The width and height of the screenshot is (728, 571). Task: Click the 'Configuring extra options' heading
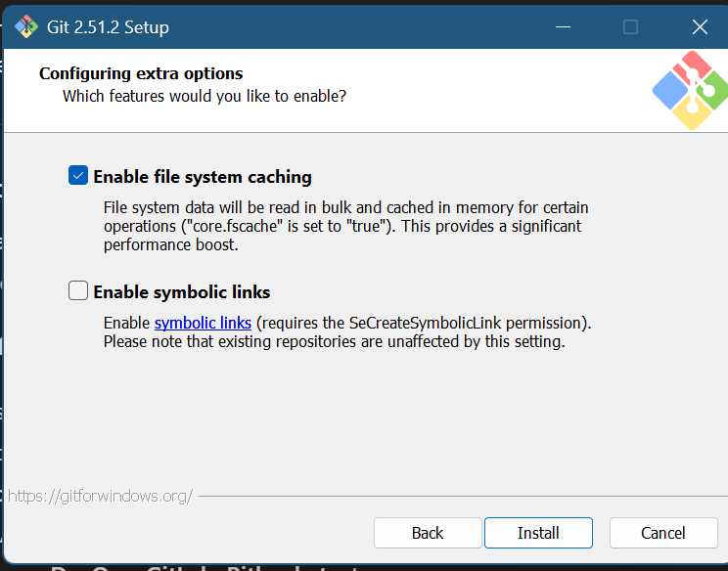click(x=141, y=73)
